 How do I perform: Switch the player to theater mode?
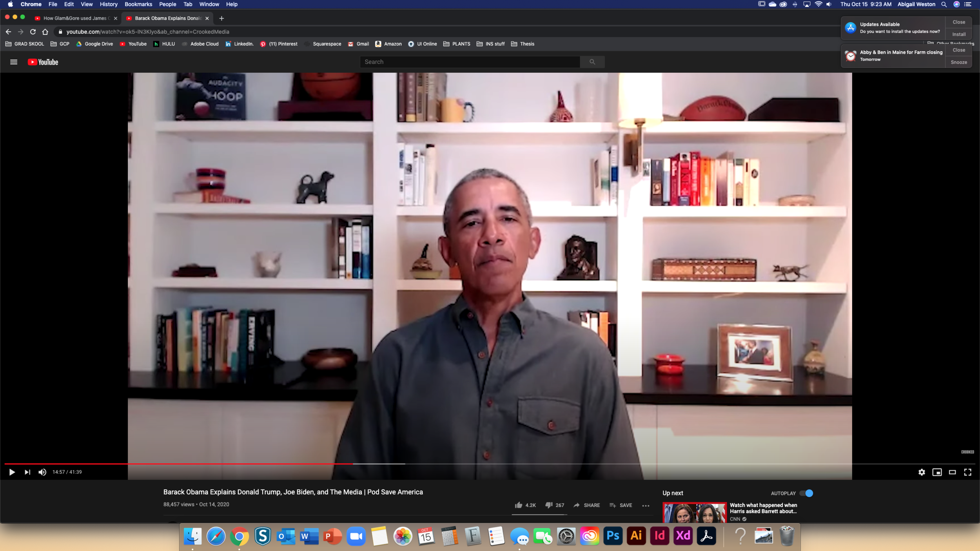[953, 472]
